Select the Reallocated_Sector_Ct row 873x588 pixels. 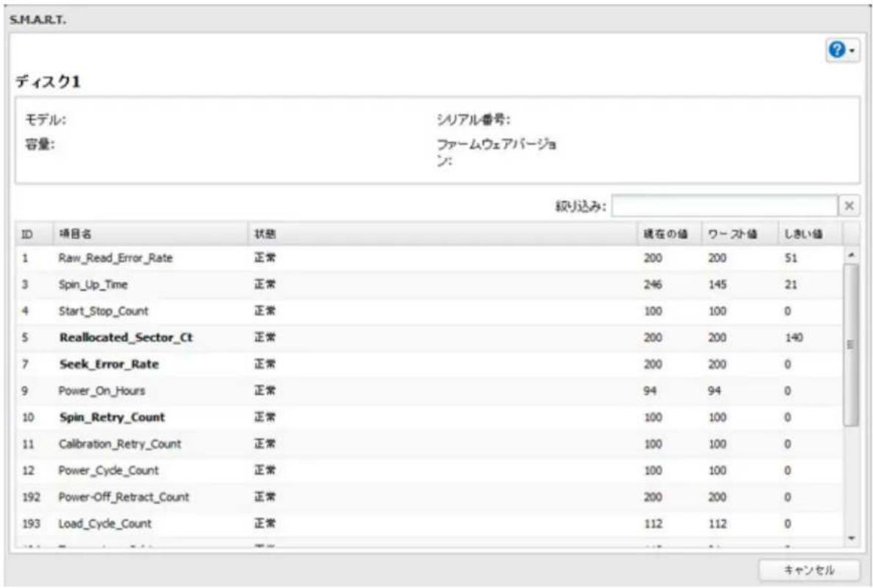[430, 337]
